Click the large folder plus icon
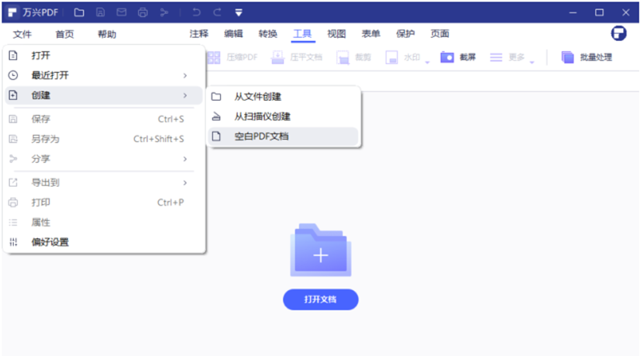The height and width of the screenshot is (356, 644). (x=320, y=250)
